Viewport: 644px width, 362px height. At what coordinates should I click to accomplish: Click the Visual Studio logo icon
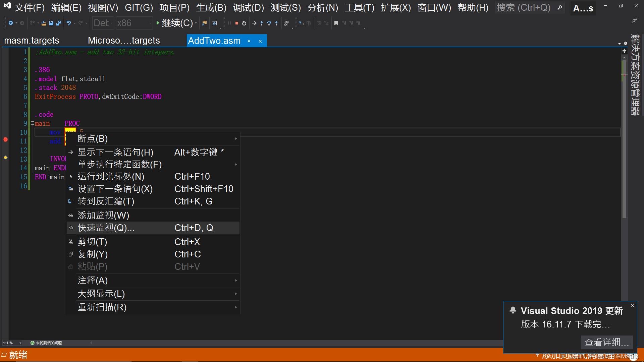click(x=7, y=6)
